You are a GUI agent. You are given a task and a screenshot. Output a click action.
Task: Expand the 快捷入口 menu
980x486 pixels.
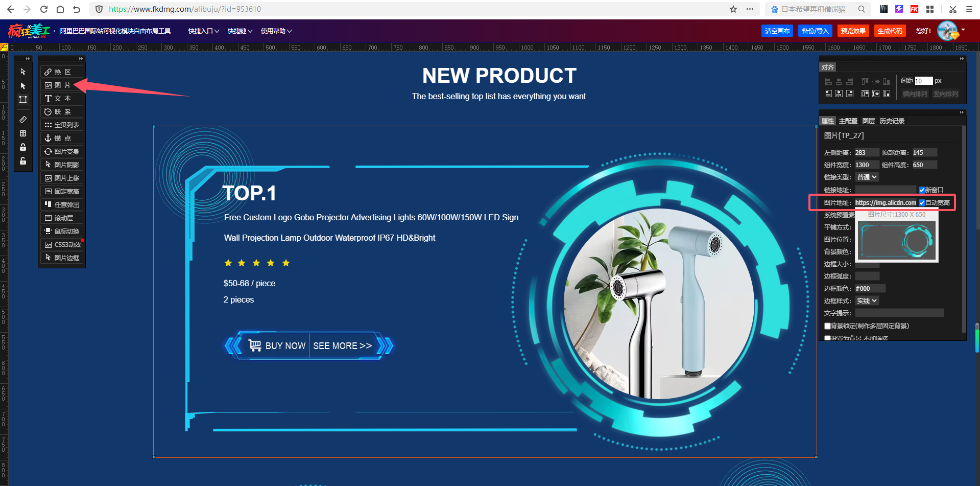click(204, 31)
